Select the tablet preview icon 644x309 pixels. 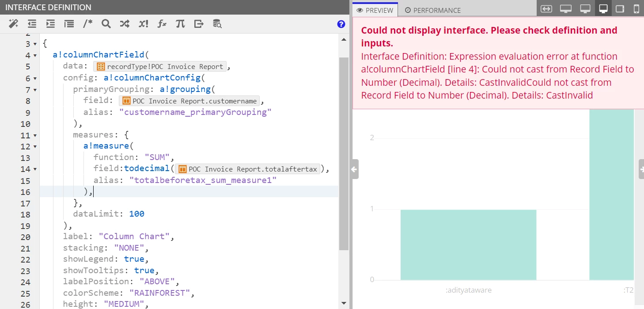(620, 9)
